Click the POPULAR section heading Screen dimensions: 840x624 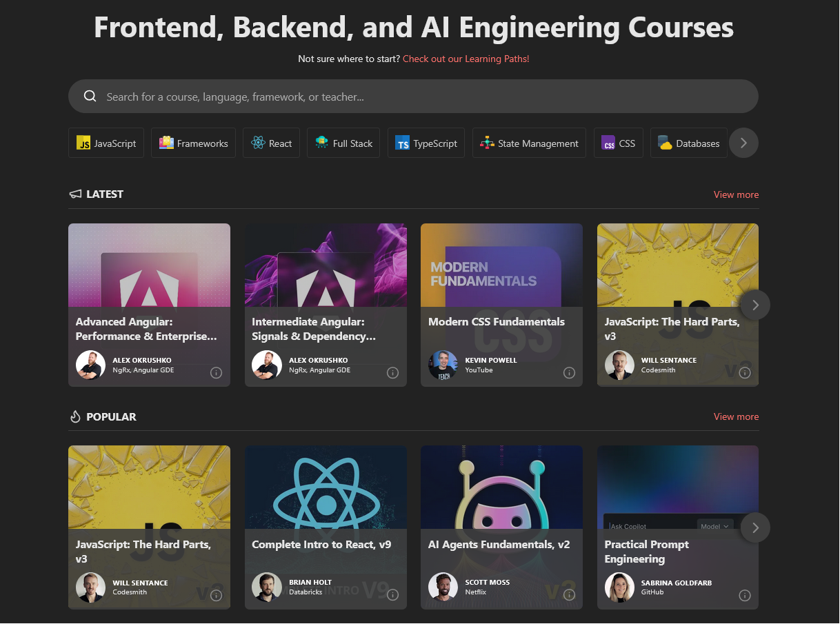pyautogui.click(x=111, y=416)
